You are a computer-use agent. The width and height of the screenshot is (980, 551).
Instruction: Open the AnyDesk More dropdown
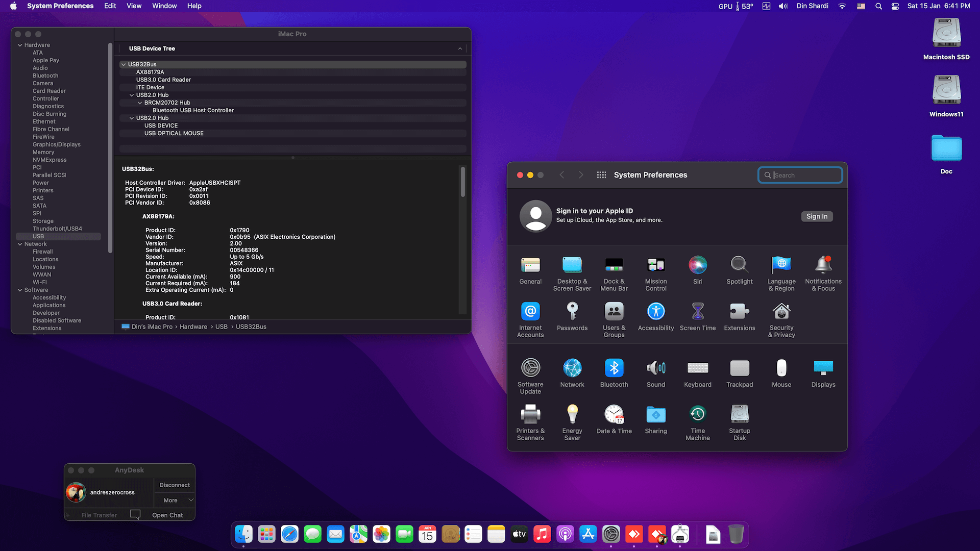click(x=175, y=500)
